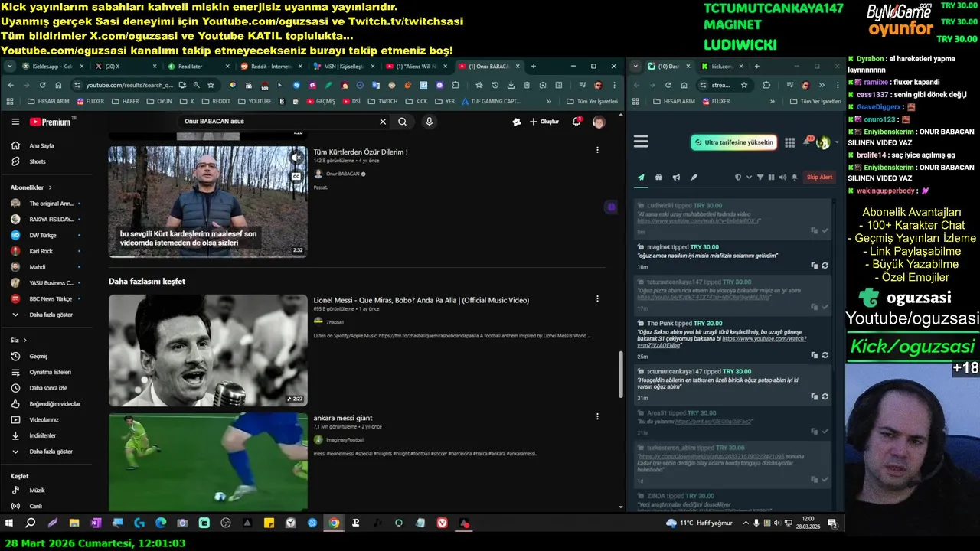Open the Lionel Messi Que Miras Bobo thumbnail
The width and height of the screenshot is (980, 551).
(x=207, y=350)
